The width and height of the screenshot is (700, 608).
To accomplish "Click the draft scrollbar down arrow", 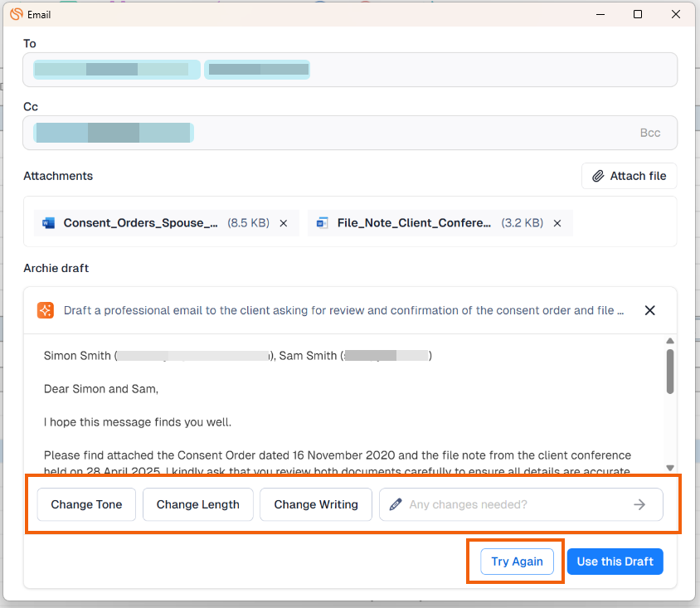I will pos(670,468).
